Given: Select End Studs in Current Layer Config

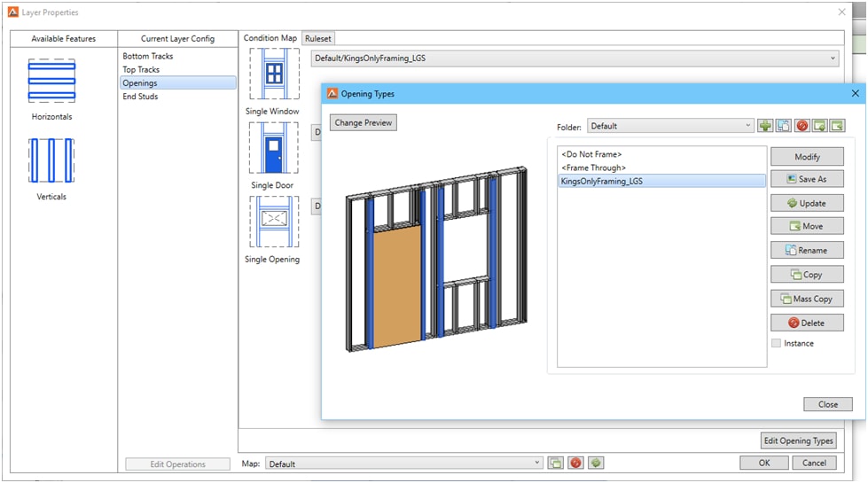Looking at the screenshot, I should [x=140, y=97].
